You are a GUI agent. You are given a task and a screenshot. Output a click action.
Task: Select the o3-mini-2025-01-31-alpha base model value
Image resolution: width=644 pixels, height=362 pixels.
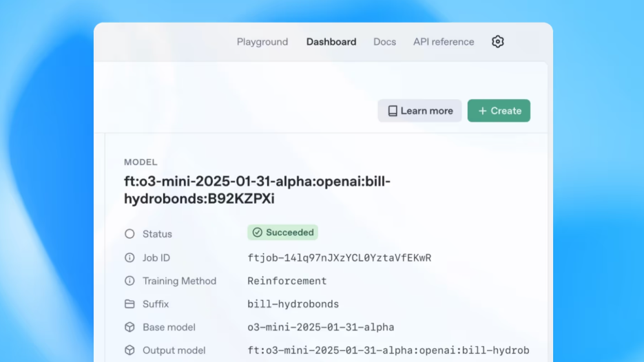(x=321, y=327)
